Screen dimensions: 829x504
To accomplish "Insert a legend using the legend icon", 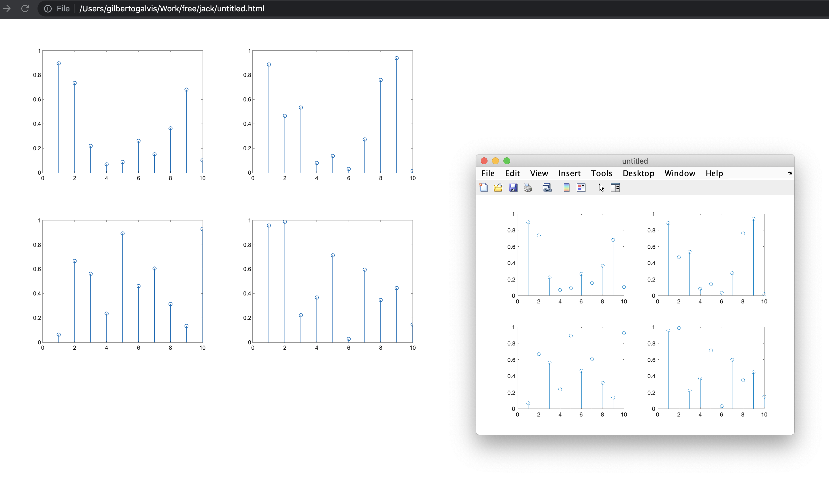I will tap(581, 188).
